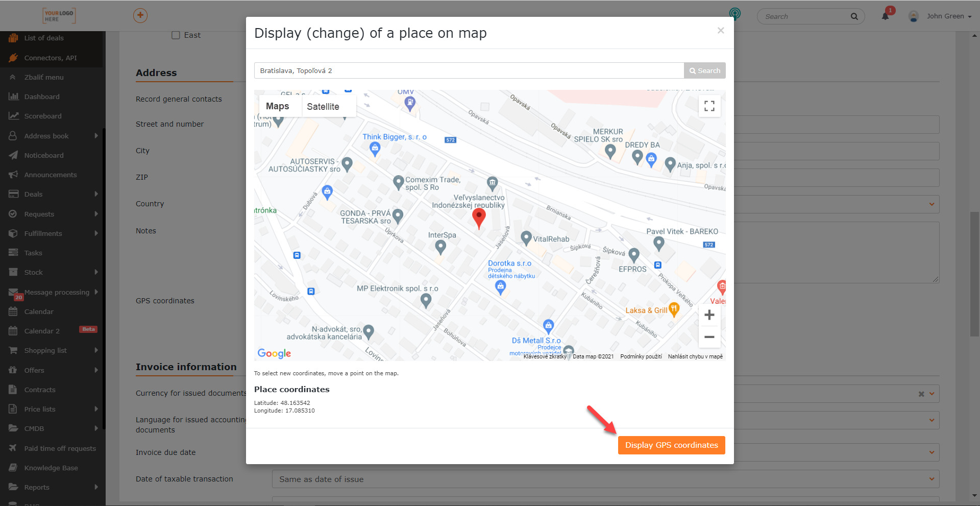Viewport: 980px width, 506px height.
Task: Click the search magnifier icon in top bar
Action: (x=854, y=16)
